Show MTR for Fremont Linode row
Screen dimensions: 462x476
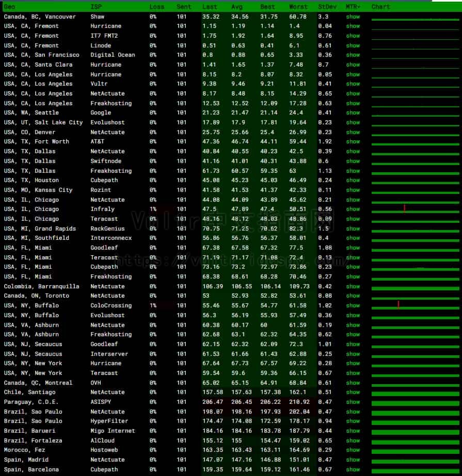point(353,45)
